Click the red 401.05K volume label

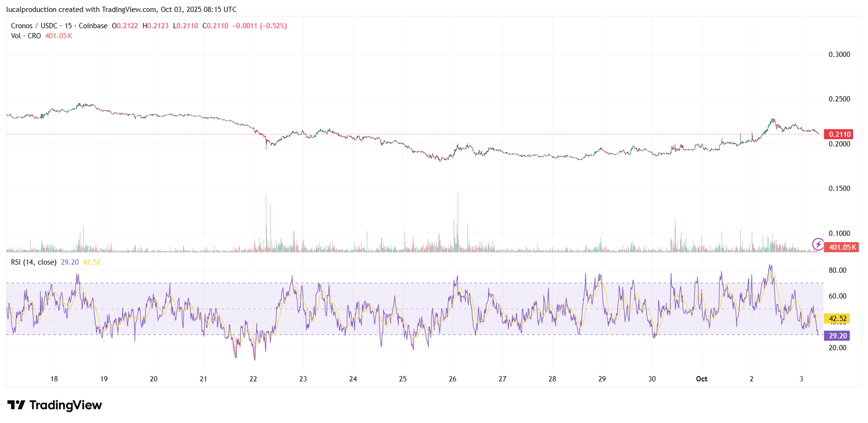coord(842,247)
